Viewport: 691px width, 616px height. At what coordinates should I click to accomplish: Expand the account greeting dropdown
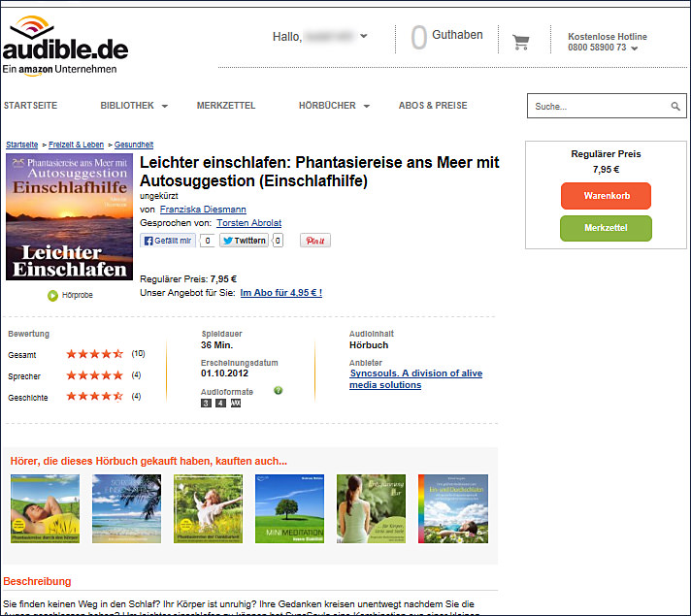click(364, 37)
